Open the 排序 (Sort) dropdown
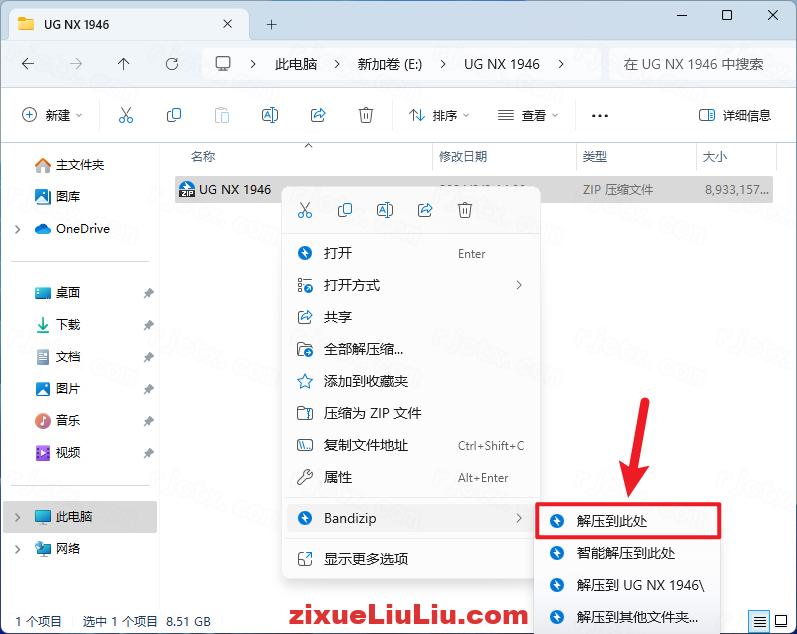This screenshot has height=634, width=797. 439,115
